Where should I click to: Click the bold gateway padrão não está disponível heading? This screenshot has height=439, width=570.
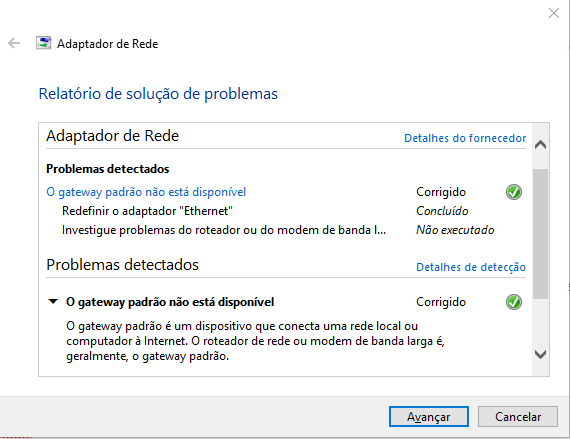click(170, 302)
